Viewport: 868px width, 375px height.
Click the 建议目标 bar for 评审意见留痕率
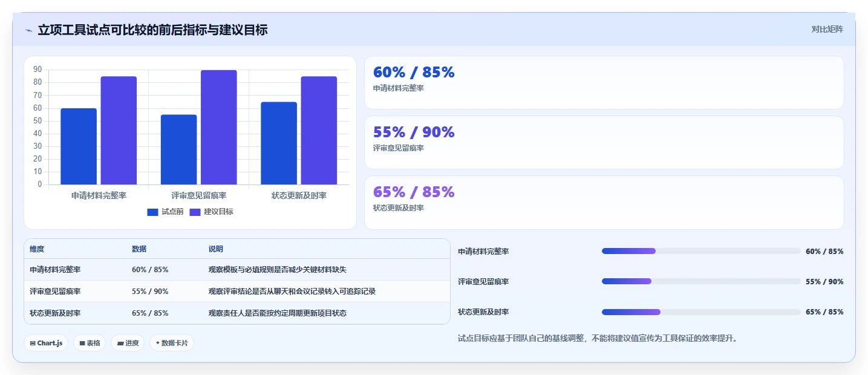pyautogui.click(x=219, y=127)
